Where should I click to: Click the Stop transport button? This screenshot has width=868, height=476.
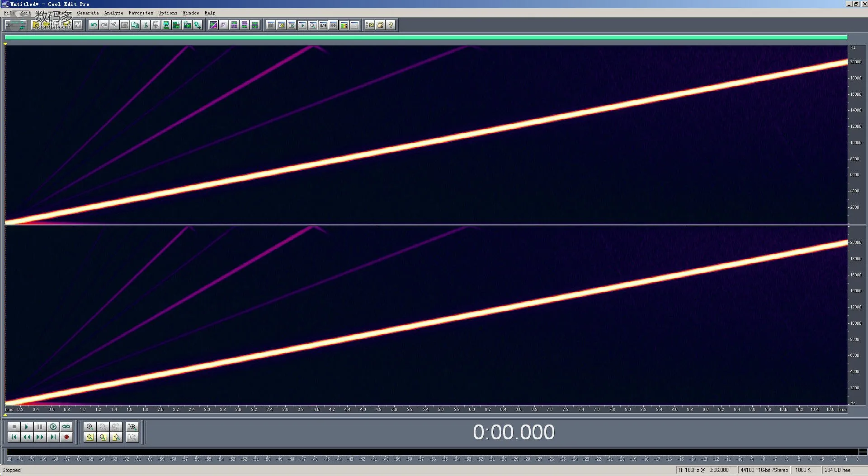coord(14,426)
